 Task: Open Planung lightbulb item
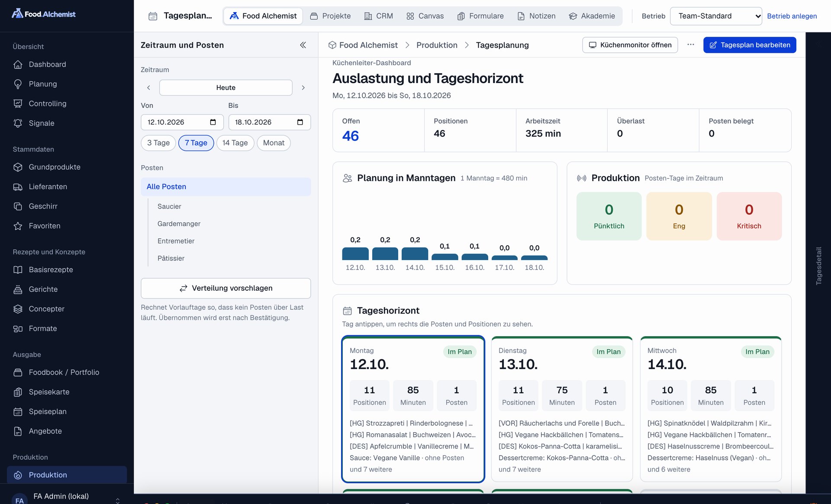[67, 84]
